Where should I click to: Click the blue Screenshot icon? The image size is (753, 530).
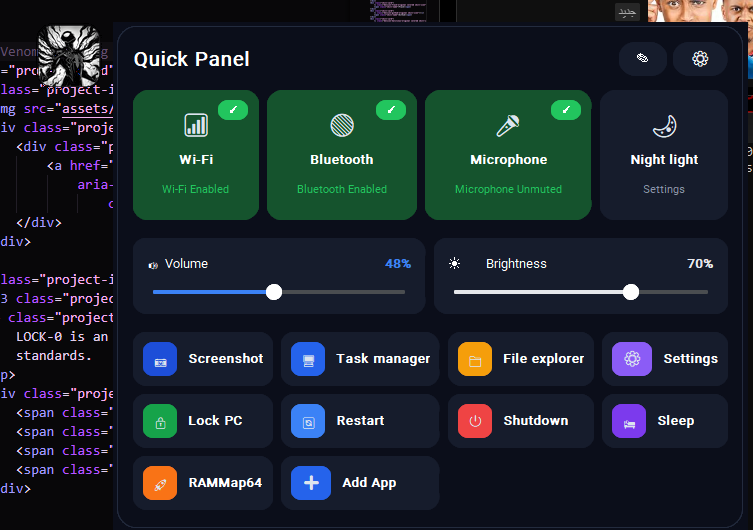click(x=160, y=359)
